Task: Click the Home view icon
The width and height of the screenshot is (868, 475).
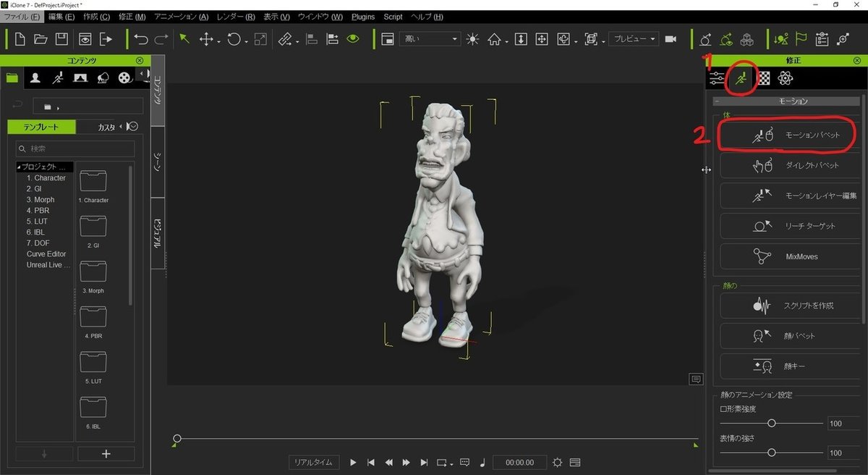Action: click(495, 39)
